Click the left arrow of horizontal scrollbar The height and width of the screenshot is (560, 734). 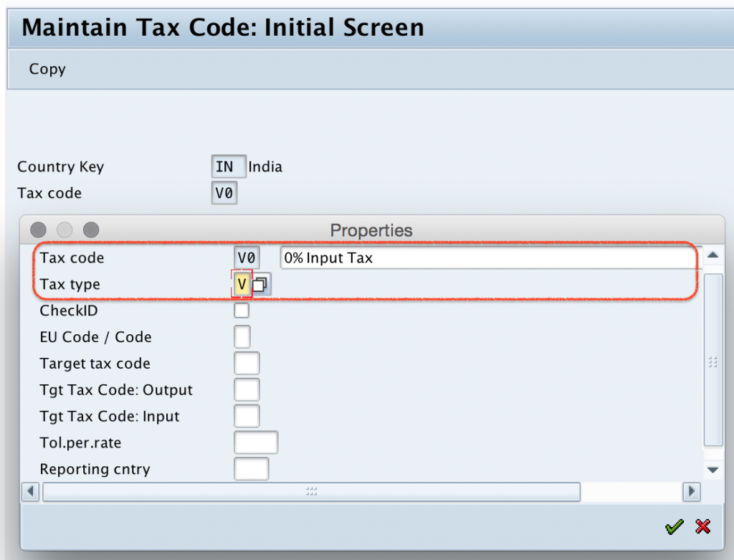(x=29, y=492)
